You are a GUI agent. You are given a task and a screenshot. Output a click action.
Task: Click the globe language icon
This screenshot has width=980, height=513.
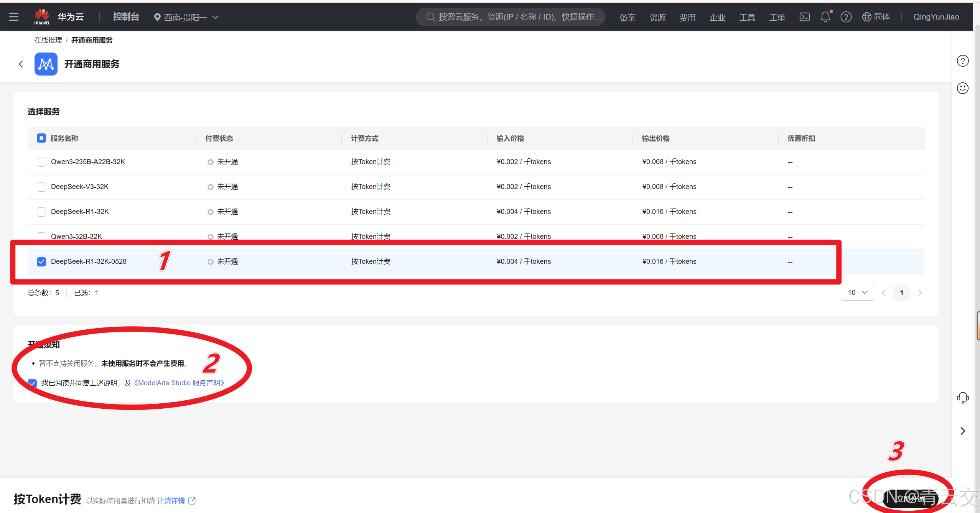[x=866, y=17]
